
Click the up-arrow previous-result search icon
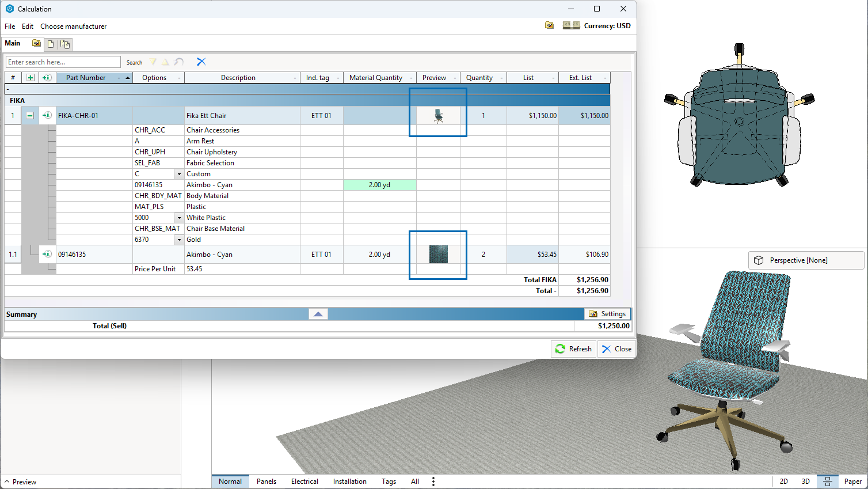click(x=165, y=62)
